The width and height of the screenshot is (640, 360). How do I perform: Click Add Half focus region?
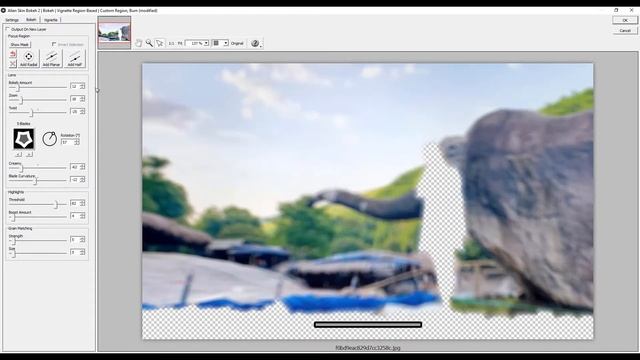click(74, 58)
